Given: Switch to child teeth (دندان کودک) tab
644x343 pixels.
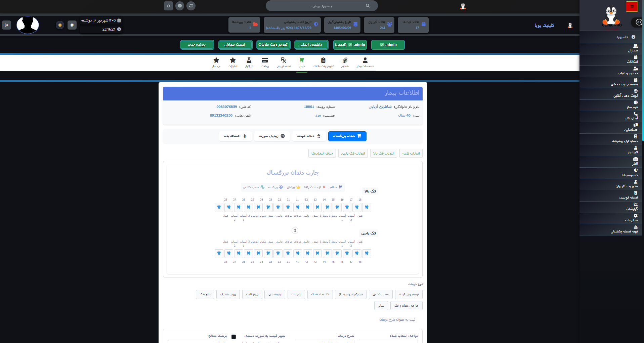Looking at the screenshot, I should click(309, 136).
